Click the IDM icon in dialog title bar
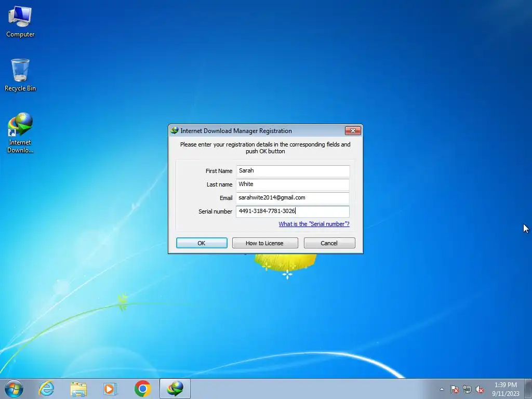Viewport: 532px width, 399px height. pyautogui.click(x=175, y=130)
